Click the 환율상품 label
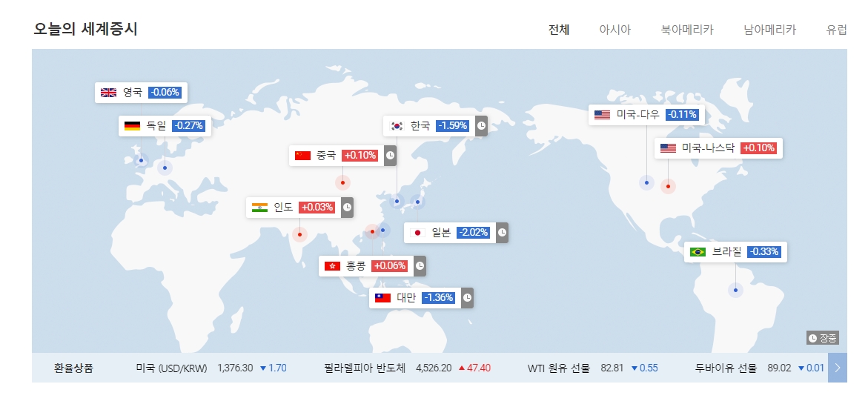Screen dimensions: 868x404 coord(73,368)
